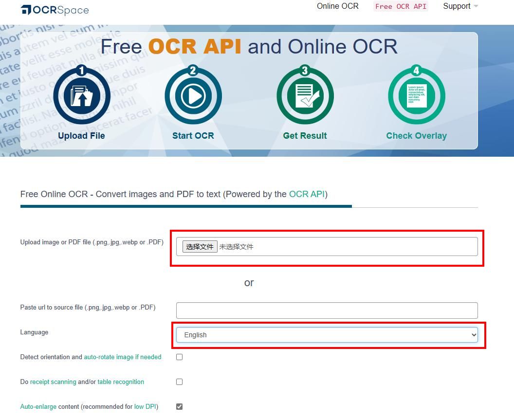This screenshot has width=514, height=420.
Task: Click the Upload File step icon
Action: click(x=82, y=95)
